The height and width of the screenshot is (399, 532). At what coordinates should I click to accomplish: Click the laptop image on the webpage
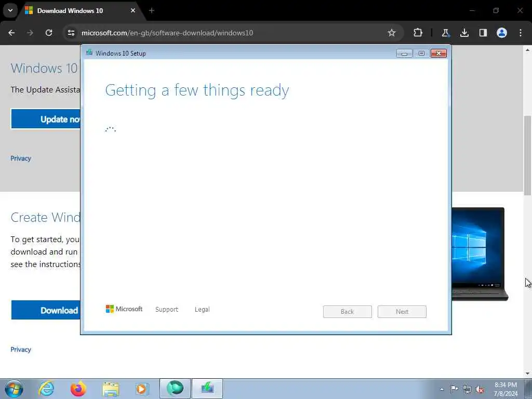tap(479, 254)
